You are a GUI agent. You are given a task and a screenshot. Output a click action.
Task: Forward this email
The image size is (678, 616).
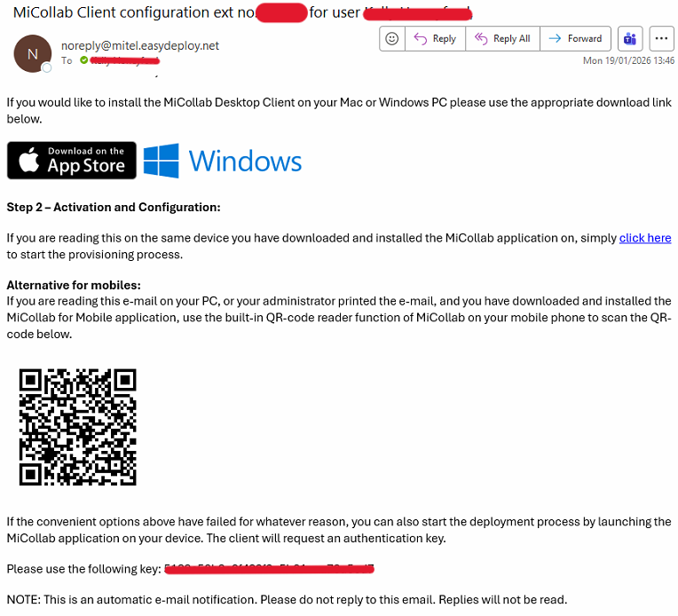[x=576, y=39]
